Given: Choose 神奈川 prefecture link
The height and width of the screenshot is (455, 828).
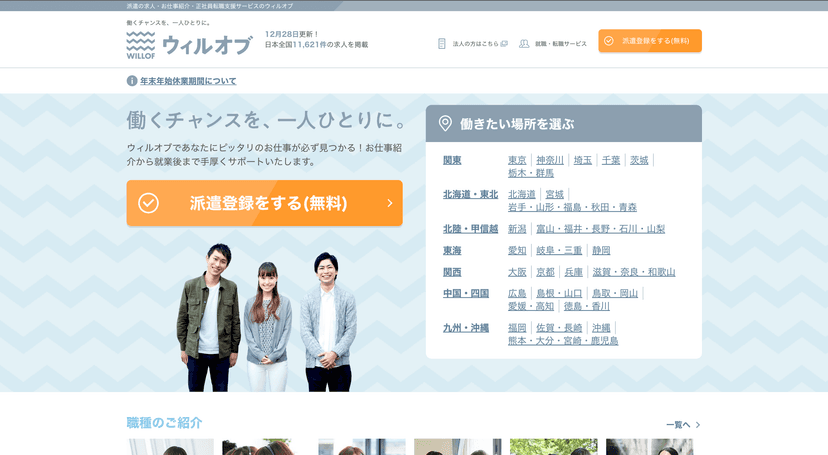Looking at the screenshot, I should [x=550, y=160].
